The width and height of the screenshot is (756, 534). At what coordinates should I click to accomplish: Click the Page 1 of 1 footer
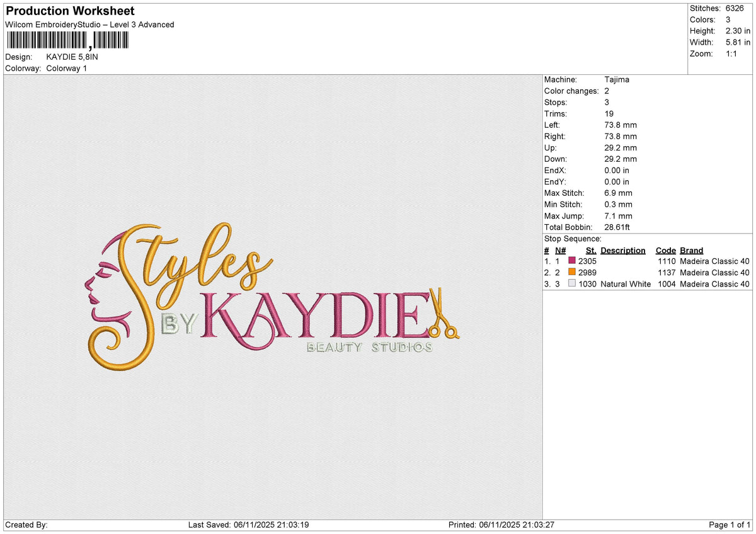click(730, 525)
